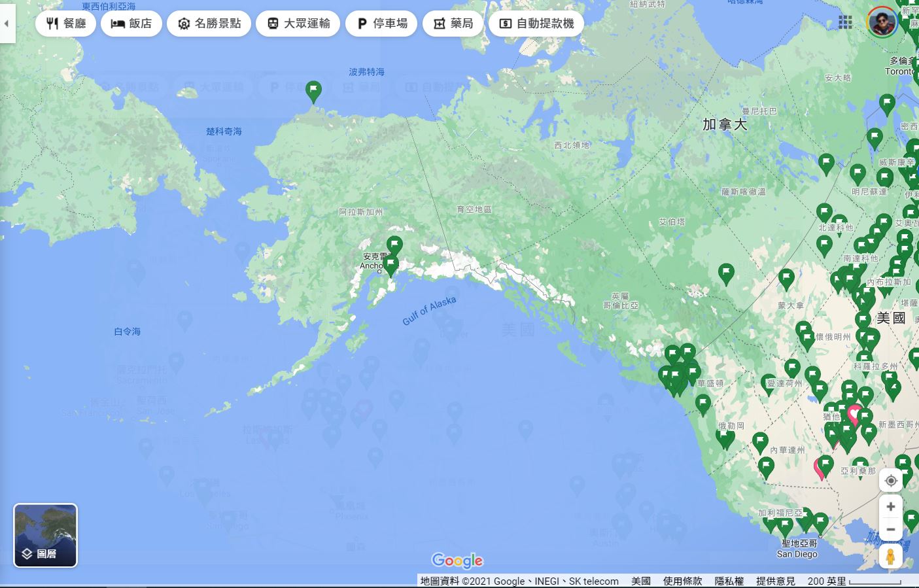Select the 名勝景點 attractions chip
This screenshot has height=588, width=919.
[209, 24]
